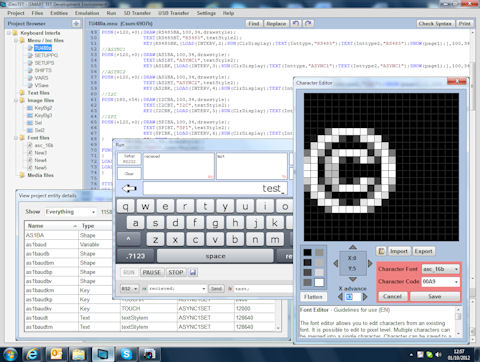Click the redo arrow icon in editor toolbar
Screen dimensions: 480x362
[308, 23]
